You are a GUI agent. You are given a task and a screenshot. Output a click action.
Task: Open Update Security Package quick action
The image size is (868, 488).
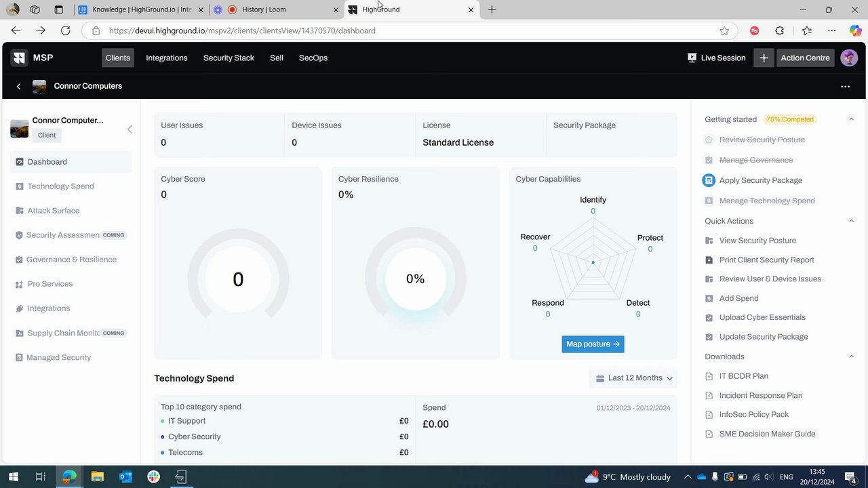click(764, 337)
